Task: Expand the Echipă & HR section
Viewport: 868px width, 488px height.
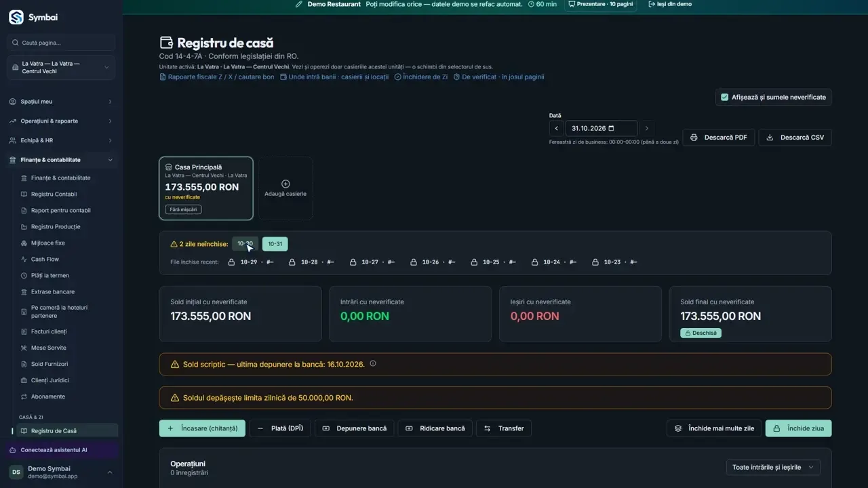Action: click(61, 140)
